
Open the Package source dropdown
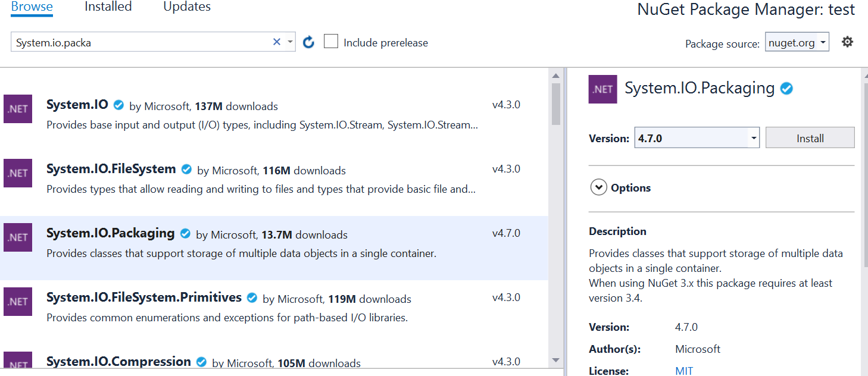pyautogui.click(x=797, y=42)
